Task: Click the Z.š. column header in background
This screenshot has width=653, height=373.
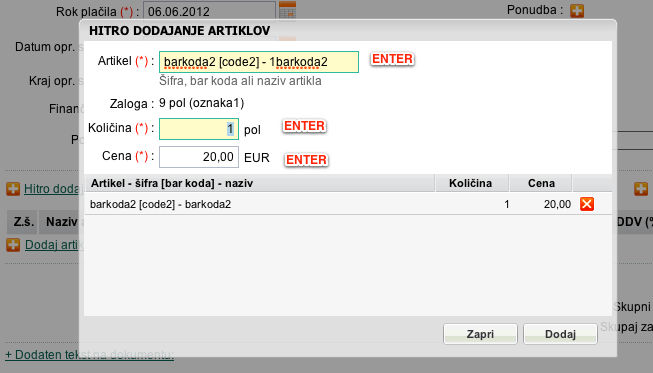Action: tap(22, 222)
